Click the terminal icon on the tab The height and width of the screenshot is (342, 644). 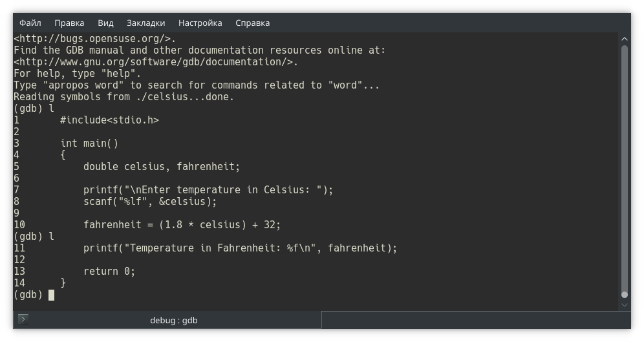tap(23, 319)
